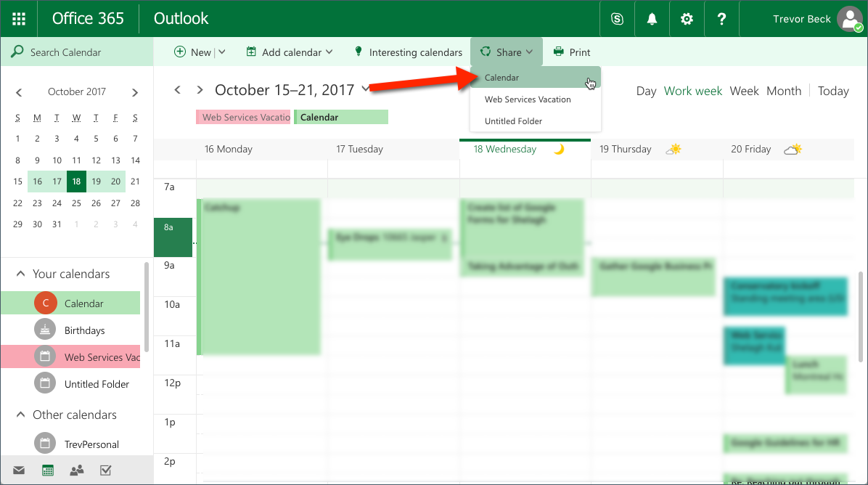Click the TrevPersonal calendar icon
This screenshot has width=868, height=485.
(x=45, y=444)
